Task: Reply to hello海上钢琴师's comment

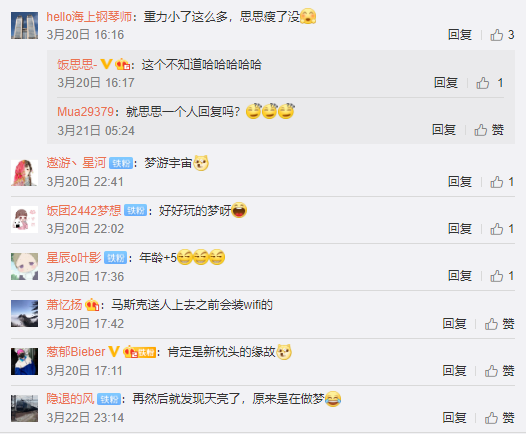Action: click(460, 35)
